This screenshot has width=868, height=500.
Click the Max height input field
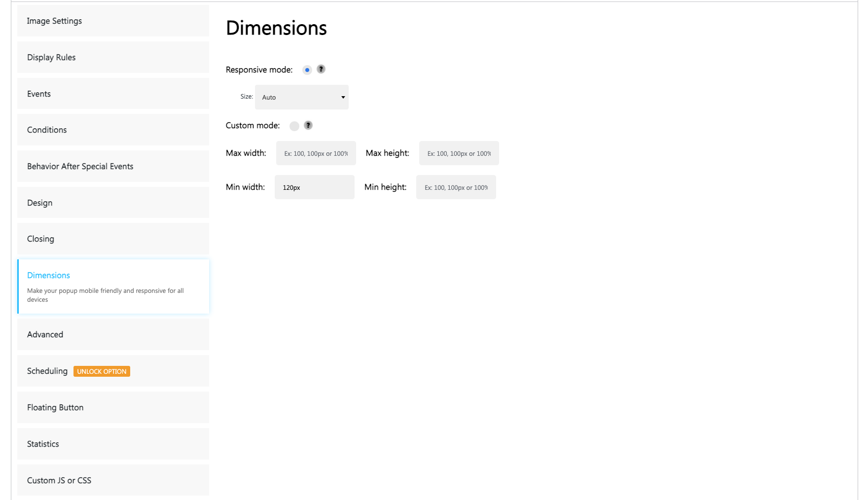459,153
